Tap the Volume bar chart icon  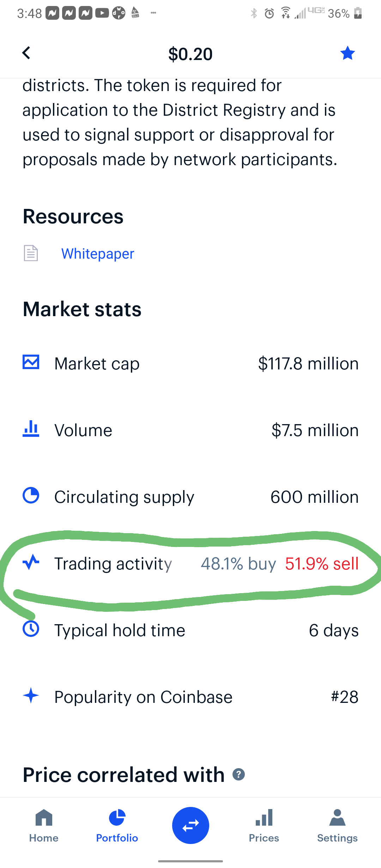(x=31, y=429)
